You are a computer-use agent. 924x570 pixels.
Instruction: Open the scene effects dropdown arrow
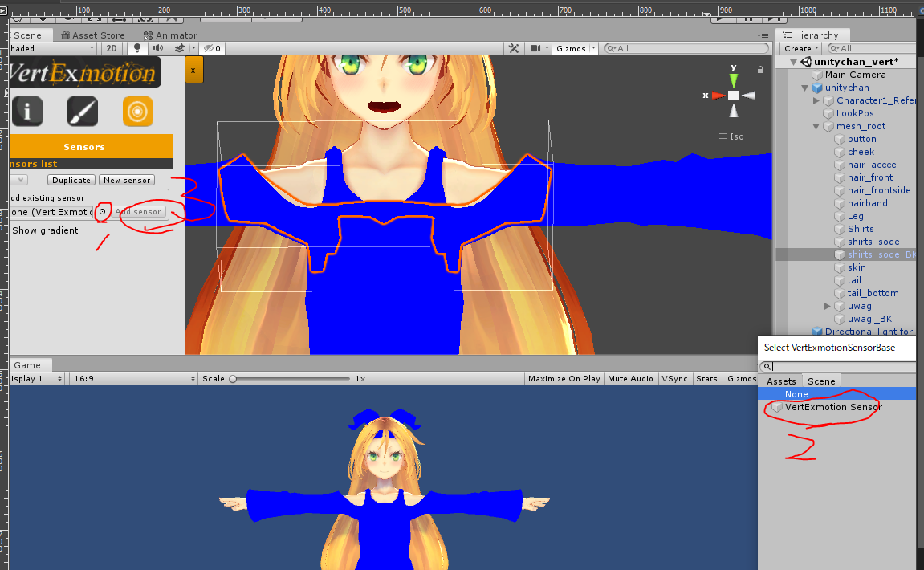pyautogui.click(x=193, y=48)
